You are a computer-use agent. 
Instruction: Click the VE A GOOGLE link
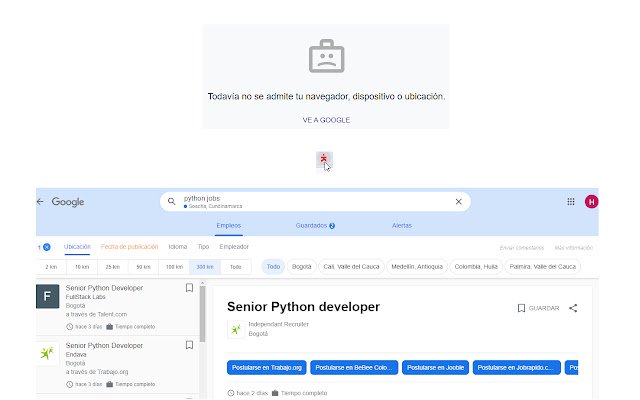pyautogui.click(x=326, y=120)
